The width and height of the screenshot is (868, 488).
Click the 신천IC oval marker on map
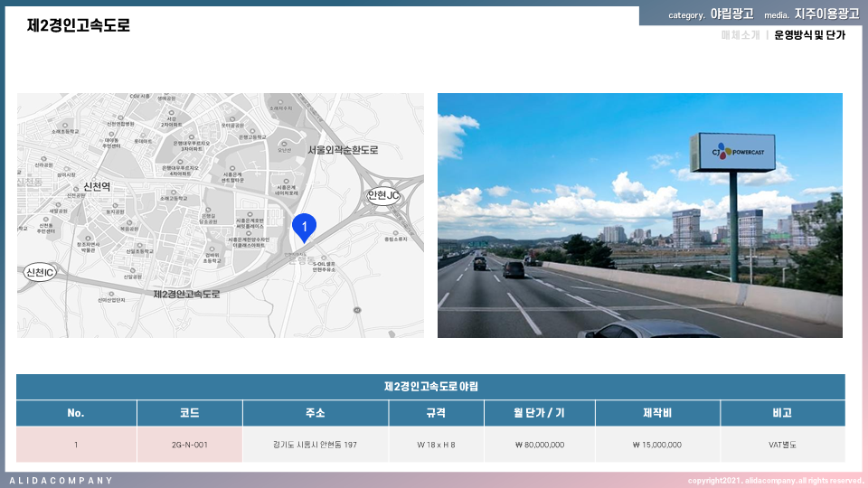[x=41, y=272]
